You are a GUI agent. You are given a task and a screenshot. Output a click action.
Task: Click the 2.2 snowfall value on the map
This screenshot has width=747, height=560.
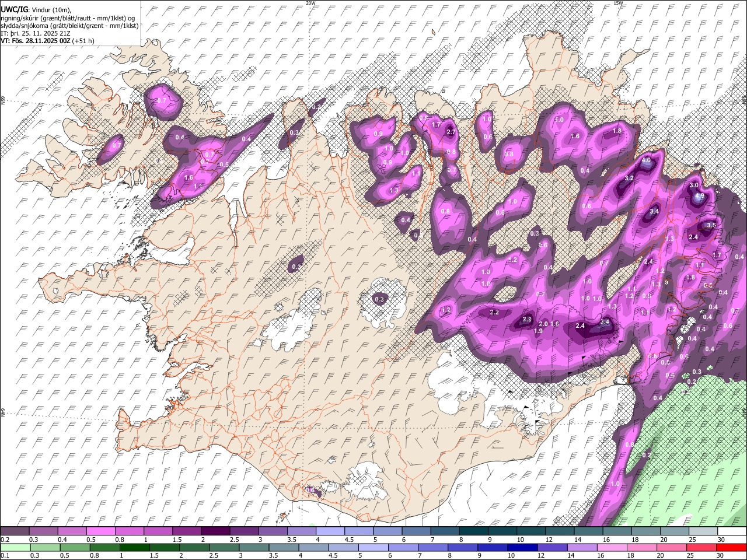pyautogui.click(x=494, y=313)
